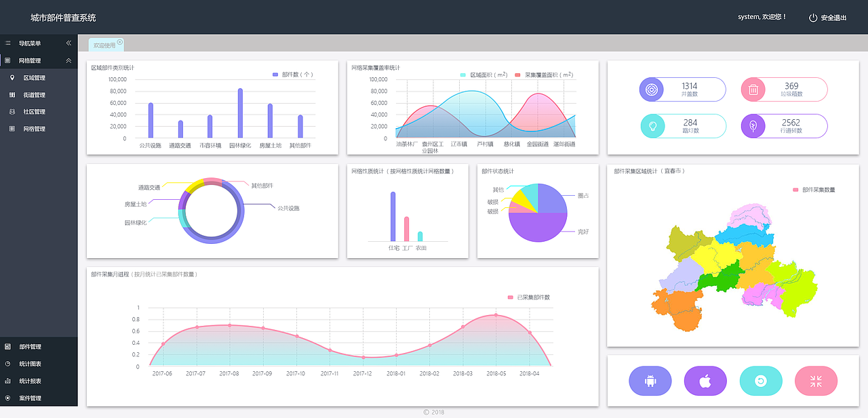This screenshot has width=868, height=418.
Task: Click the cyan refresh circle button
Action: [761, 381]
